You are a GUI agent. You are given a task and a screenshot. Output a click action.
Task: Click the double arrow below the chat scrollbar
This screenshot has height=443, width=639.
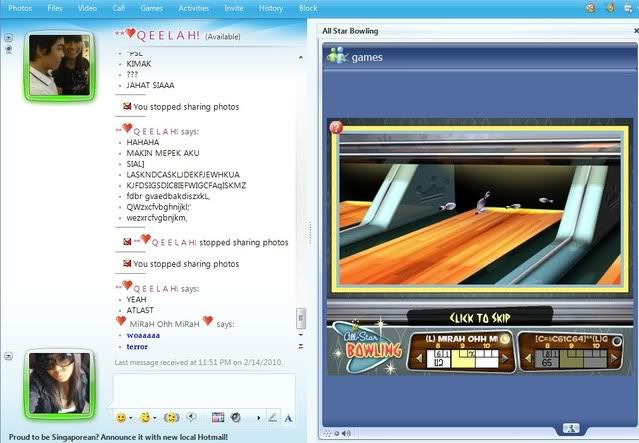[x=301, y=346]
